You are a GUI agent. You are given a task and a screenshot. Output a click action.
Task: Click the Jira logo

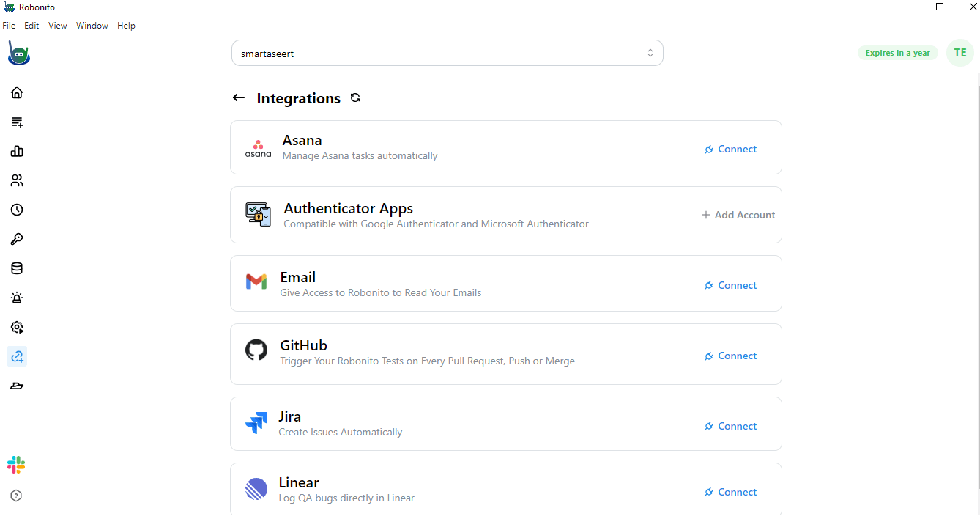(x=256, y=423)
